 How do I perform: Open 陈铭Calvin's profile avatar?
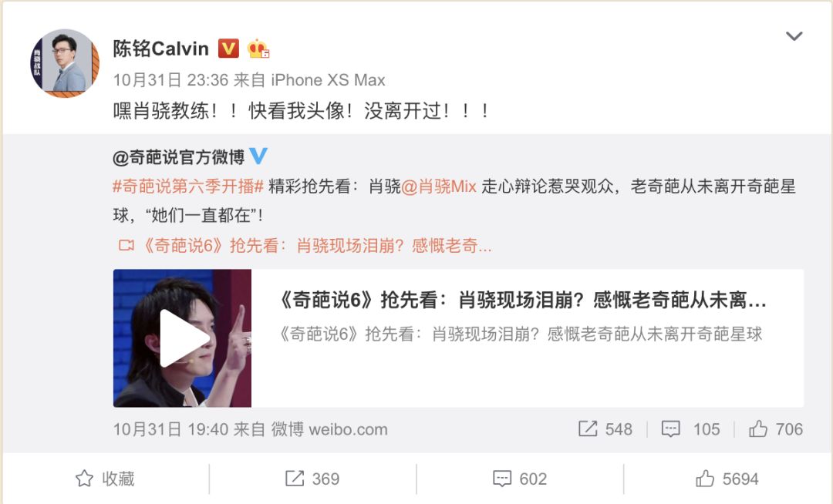(x=65, y=63)
